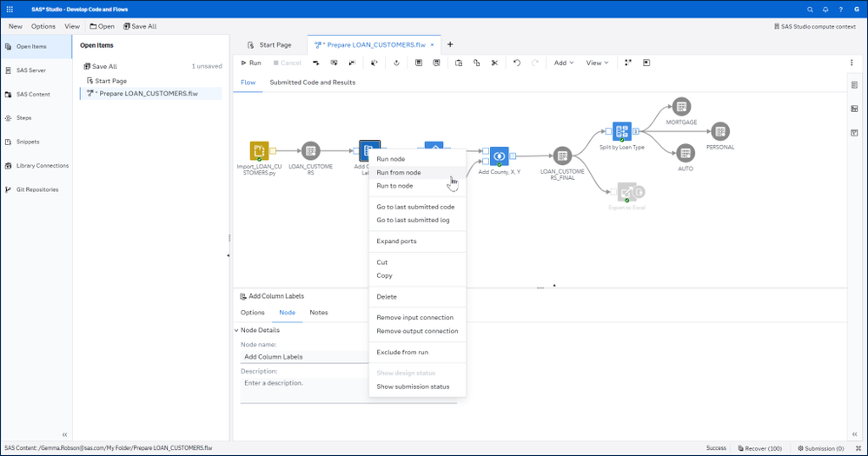Choose Show submission status
This screenshot has width=868, height=456.
tap(417, 387)
